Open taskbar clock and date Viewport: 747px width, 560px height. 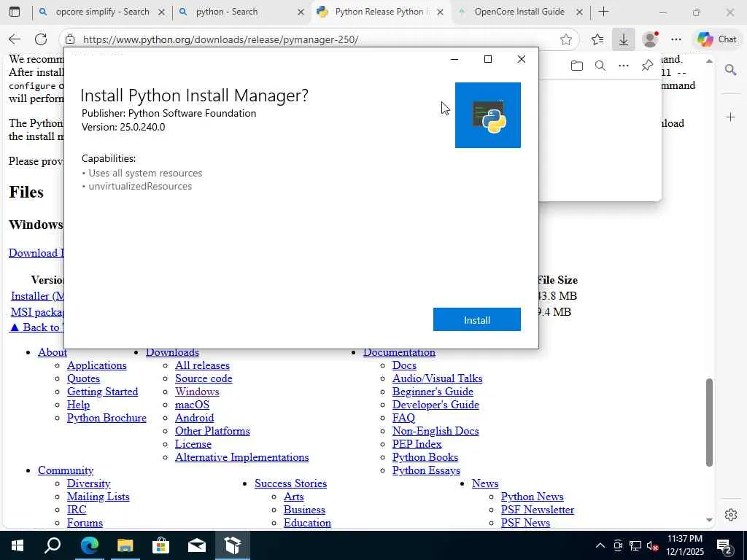click(x=684, y=545)
